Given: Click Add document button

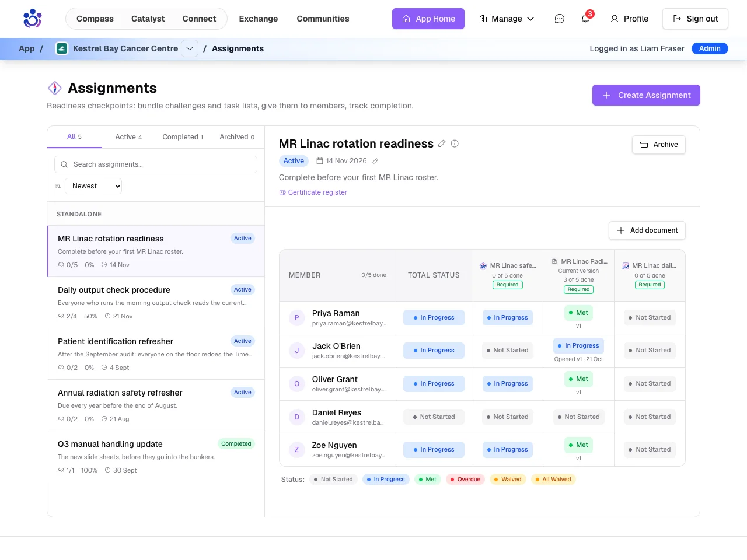Looking at the screenshot, I should 647,230.
